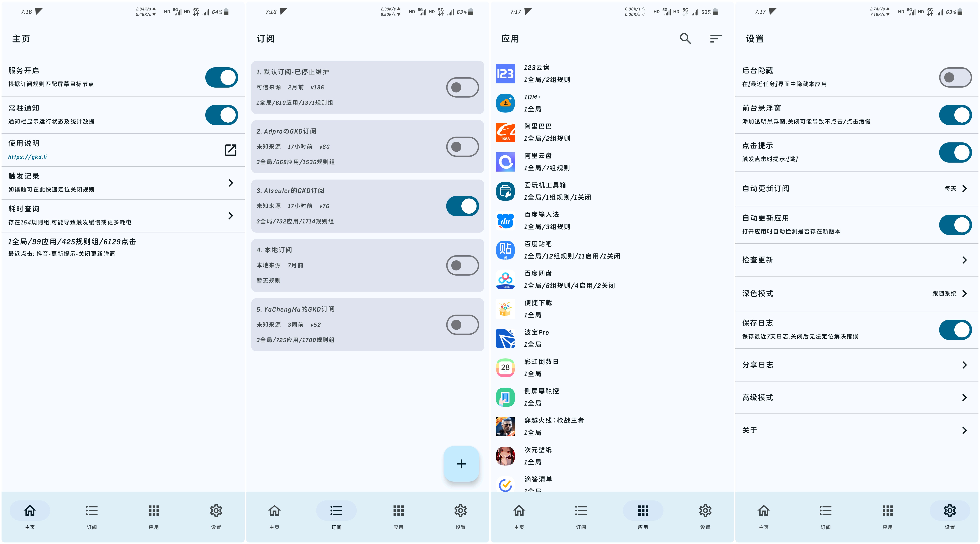Select the 侧屏幕触控 app icon
The height and width of the screenshot is (544, 980).
coord(505,397)
